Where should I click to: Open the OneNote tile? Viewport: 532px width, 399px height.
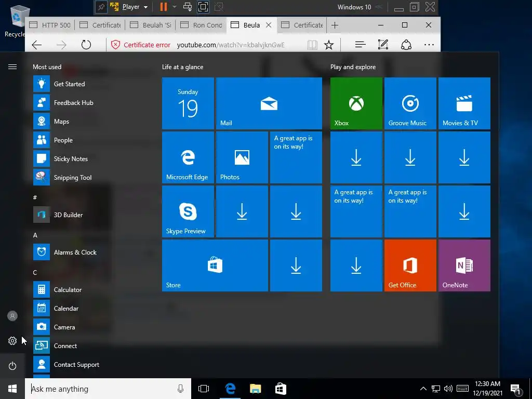(x=464, y=265)
